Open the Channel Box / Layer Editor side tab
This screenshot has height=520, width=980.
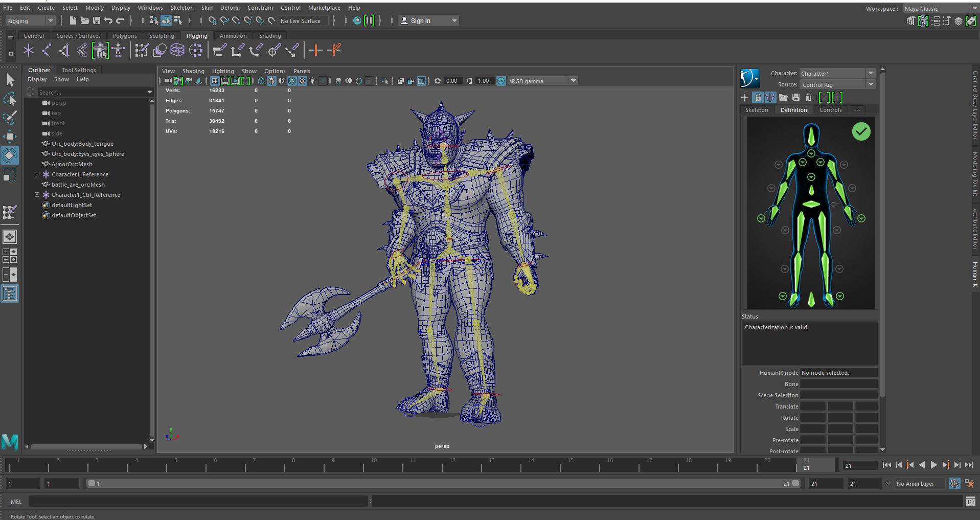975,105
